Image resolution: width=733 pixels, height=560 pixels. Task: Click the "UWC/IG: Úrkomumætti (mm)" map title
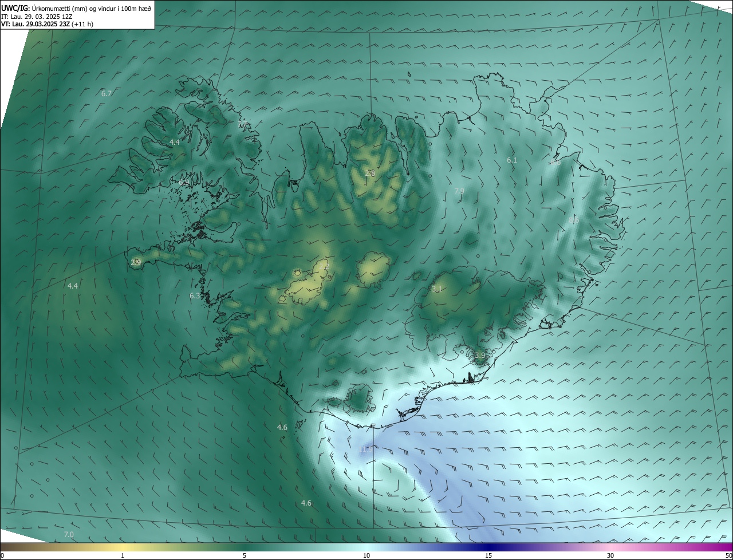click(77, 8)
